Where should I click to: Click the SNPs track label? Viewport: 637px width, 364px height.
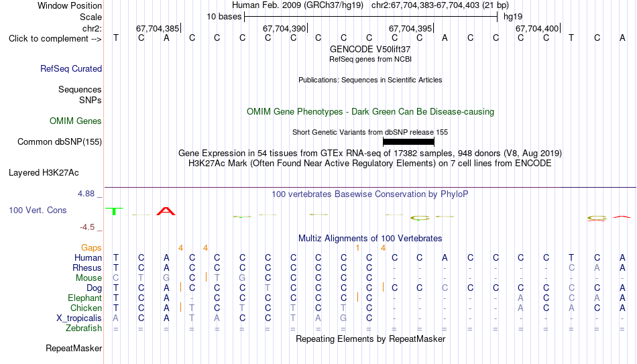[91, 100]
